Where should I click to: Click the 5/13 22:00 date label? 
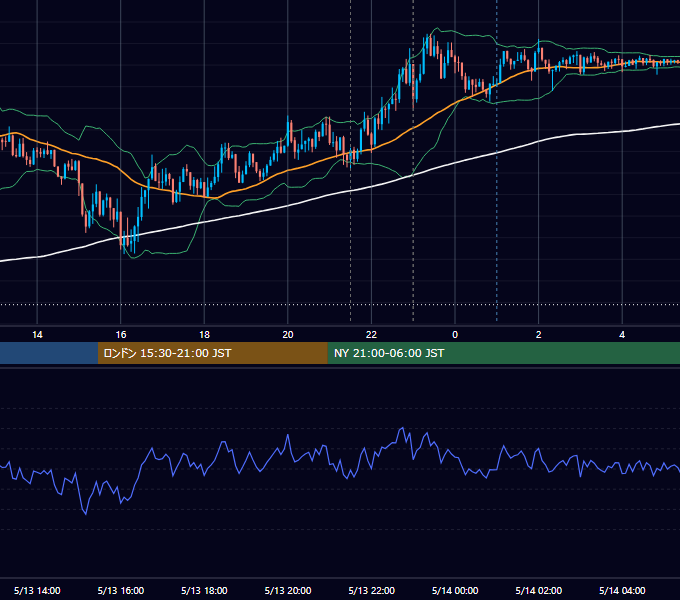coord(372,590)
